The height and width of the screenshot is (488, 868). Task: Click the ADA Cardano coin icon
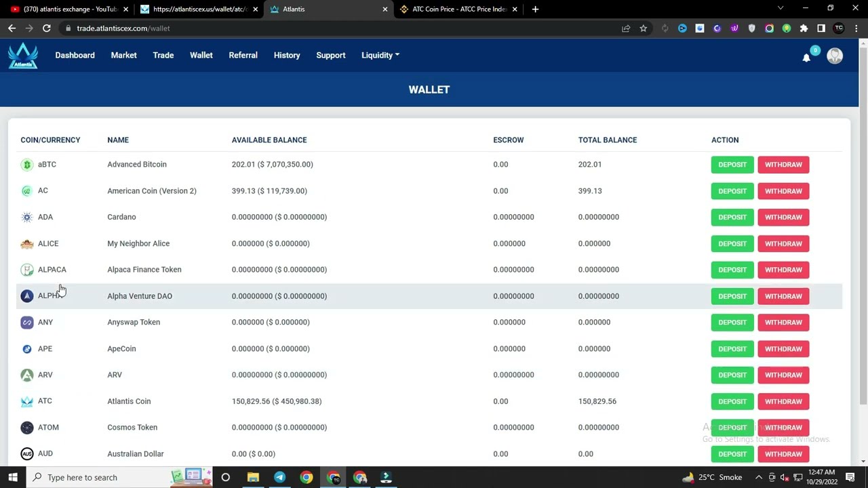[27, 218]
